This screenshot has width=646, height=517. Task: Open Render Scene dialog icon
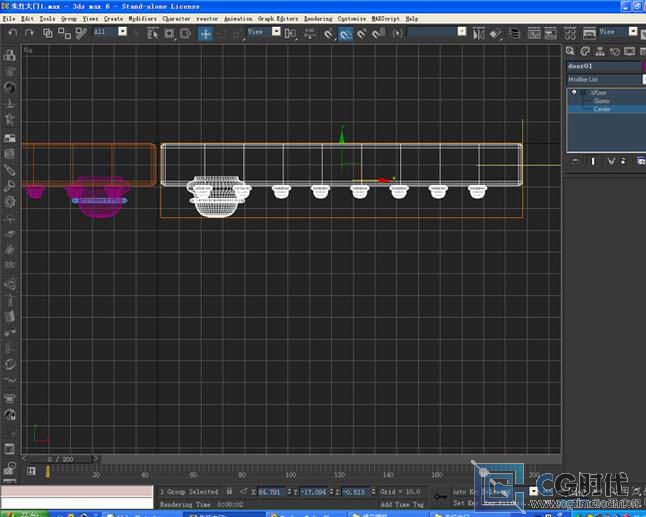point(589,33)
